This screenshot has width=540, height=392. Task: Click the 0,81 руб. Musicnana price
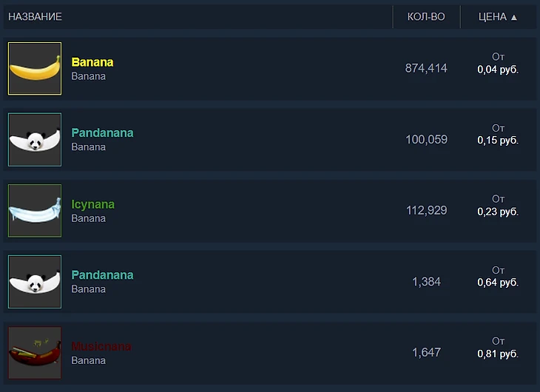click(x=498, y=354)
